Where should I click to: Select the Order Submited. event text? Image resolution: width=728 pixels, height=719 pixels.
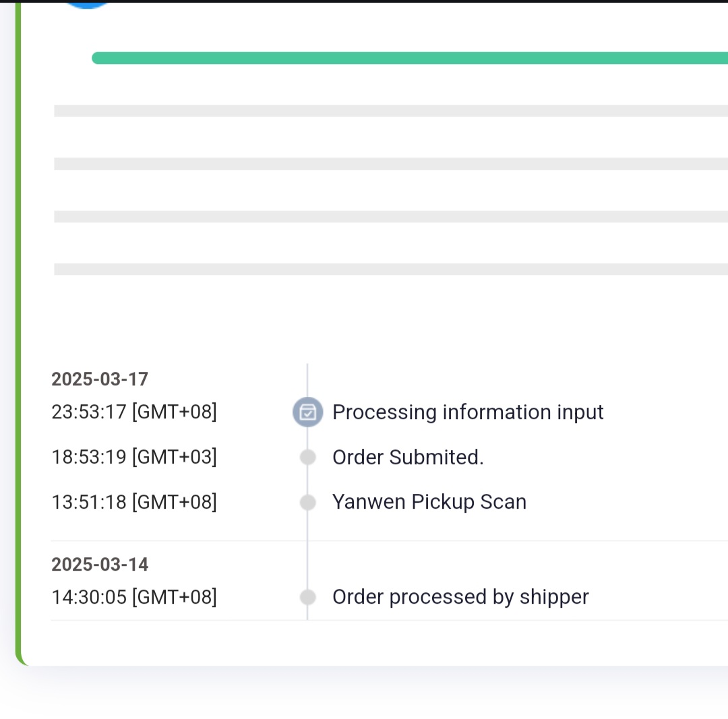pyautogui.click(x=408, y=458)
